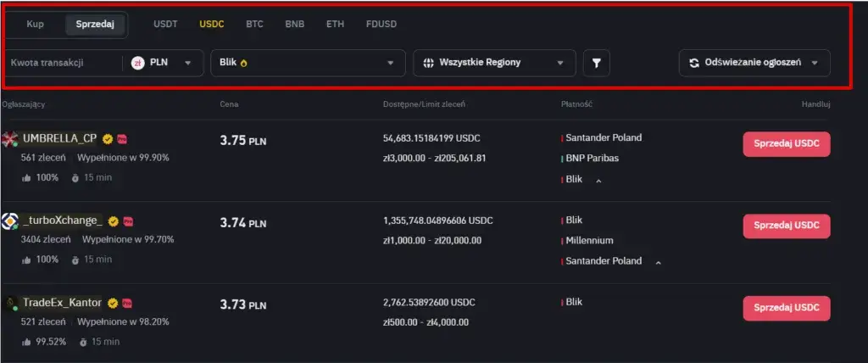Click the 3.75 PLN price
This screenshot has height=363, width=868.
(x=243, y=140)
